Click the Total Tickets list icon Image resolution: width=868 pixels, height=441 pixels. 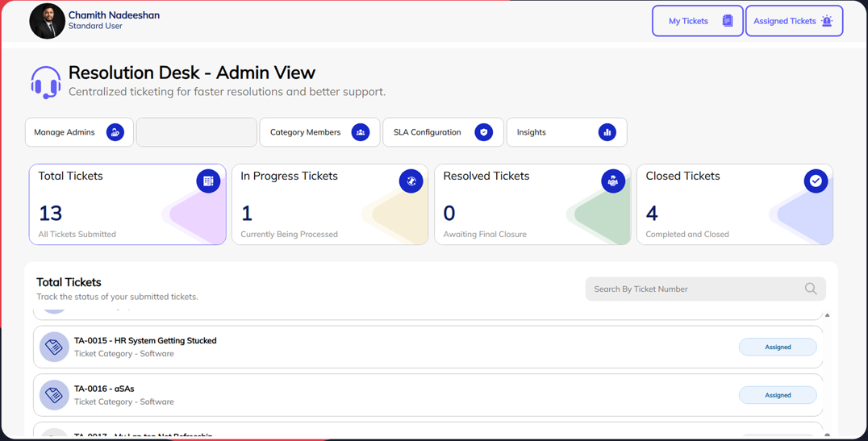pyautogui.click(x=208, y=181)
